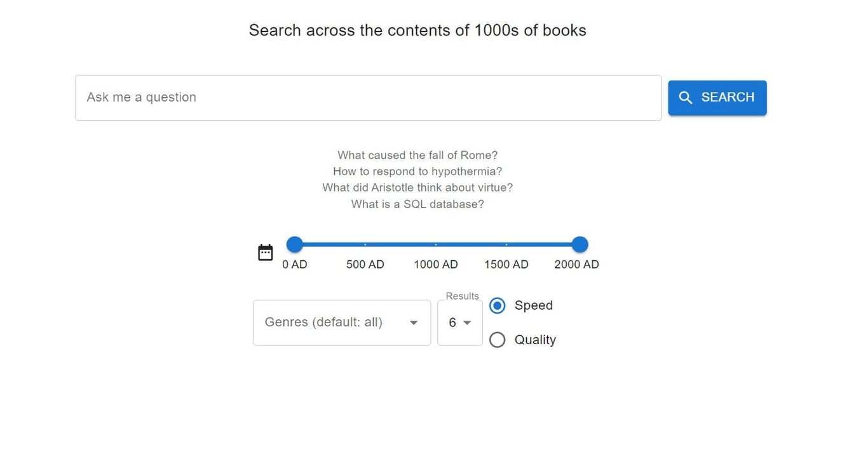
Task: Click the SQL database example question
Action: coord(417,204)
